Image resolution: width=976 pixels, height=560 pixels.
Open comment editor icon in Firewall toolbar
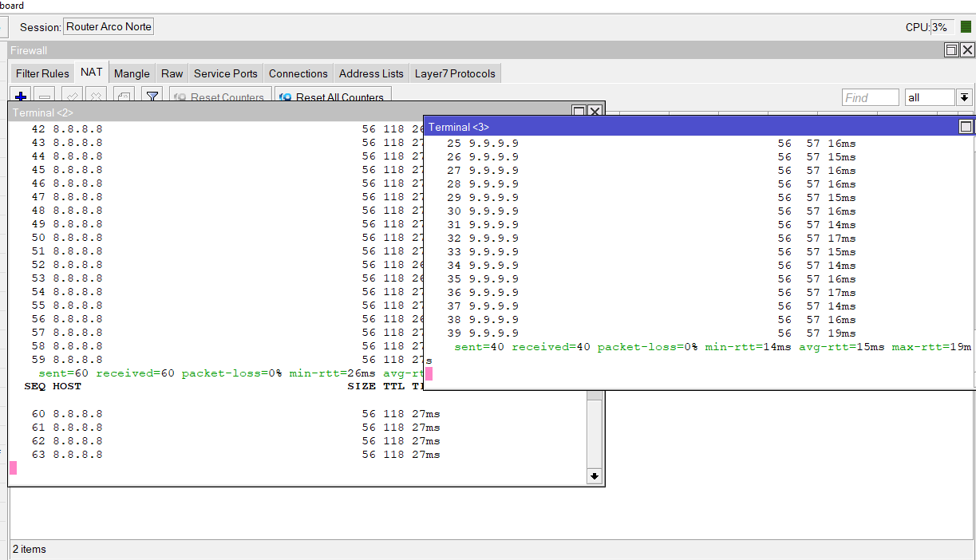coord(124,96)
